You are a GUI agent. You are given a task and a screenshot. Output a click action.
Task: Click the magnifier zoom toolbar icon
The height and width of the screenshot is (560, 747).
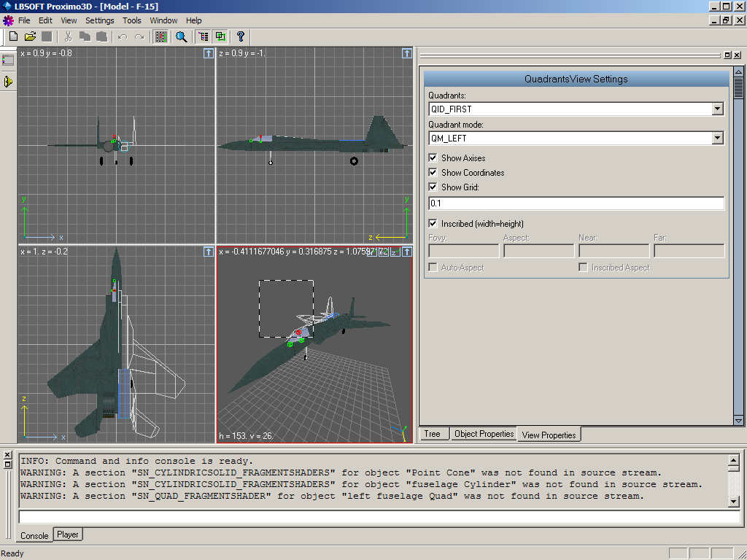pos(182,36)
